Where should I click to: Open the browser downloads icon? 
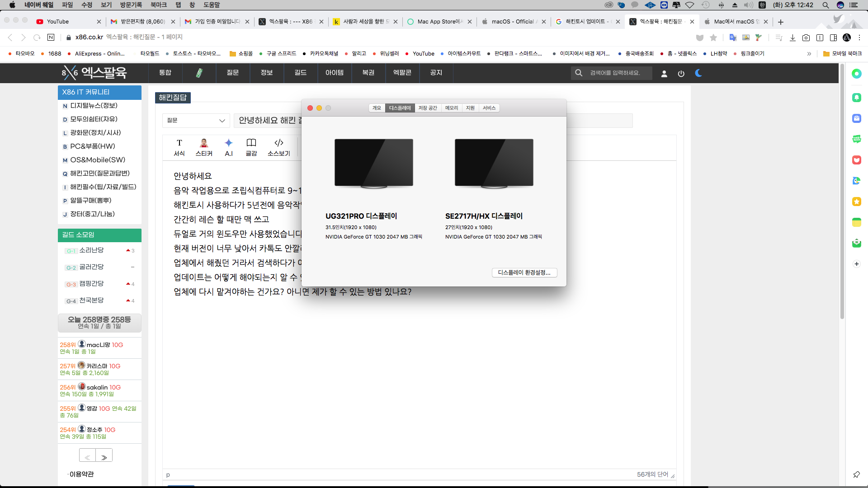[x=793, y=38]
